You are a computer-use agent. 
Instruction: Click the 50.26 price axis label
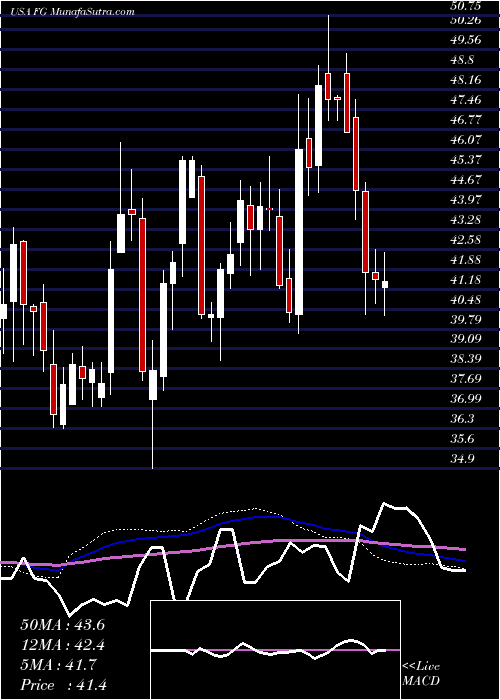465,20
